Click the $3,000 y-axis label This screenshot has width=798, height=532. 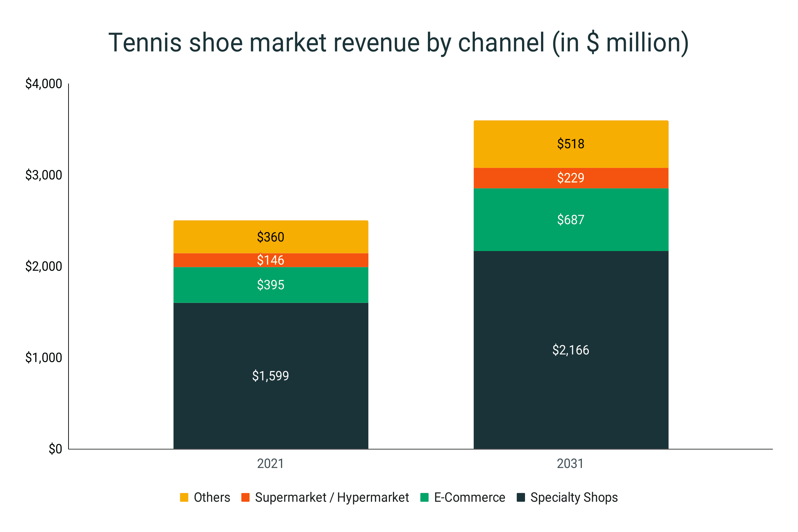point(44,175)
